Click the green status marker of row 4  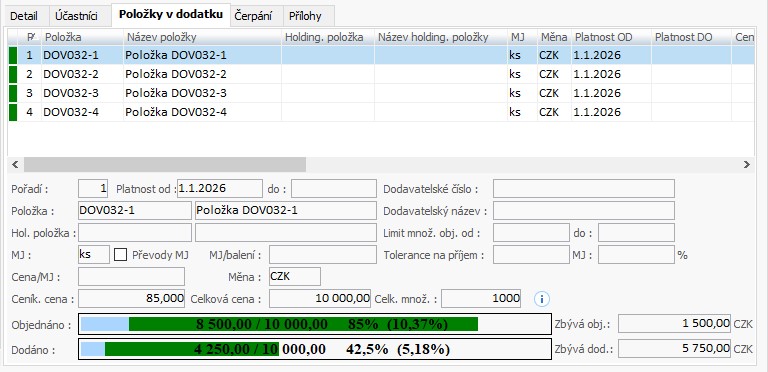tap(13, 112)
